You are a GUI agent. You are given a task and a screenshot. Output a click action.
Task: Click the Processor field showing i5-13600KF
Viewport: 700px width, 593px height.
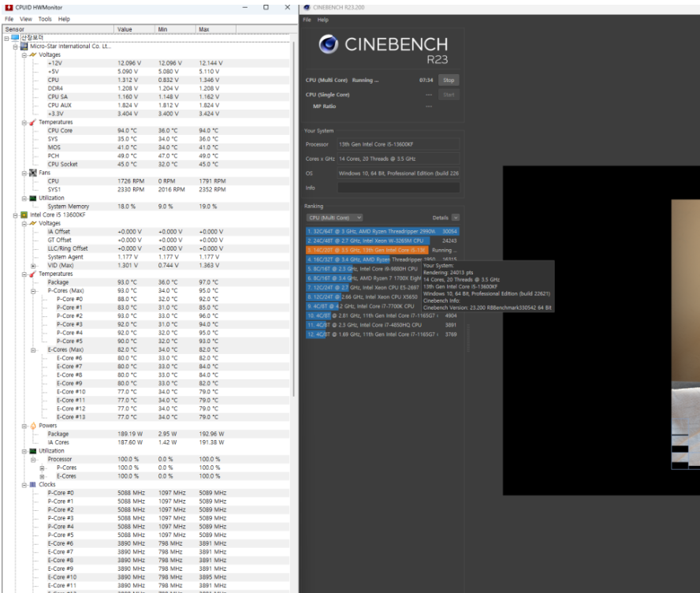click(x=398, y=144)
